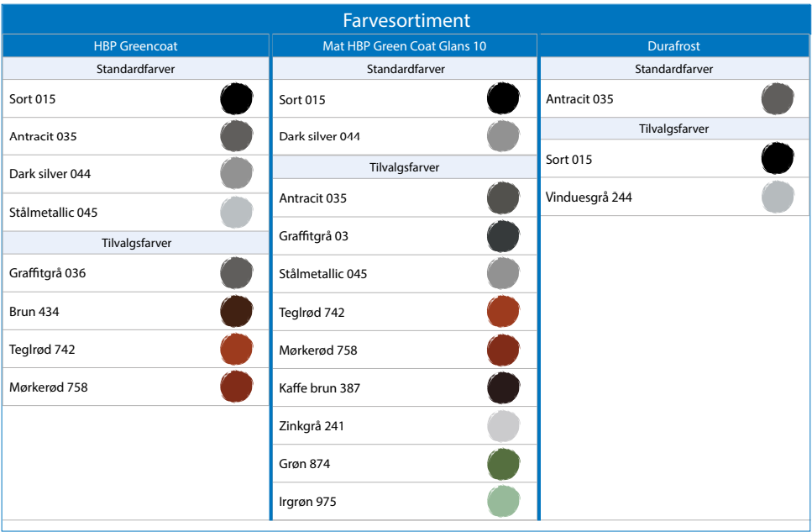This screenshot has height=532, width=812.
Task: Click Standardfarver heading under Durafrost
Action: point(674,68)
